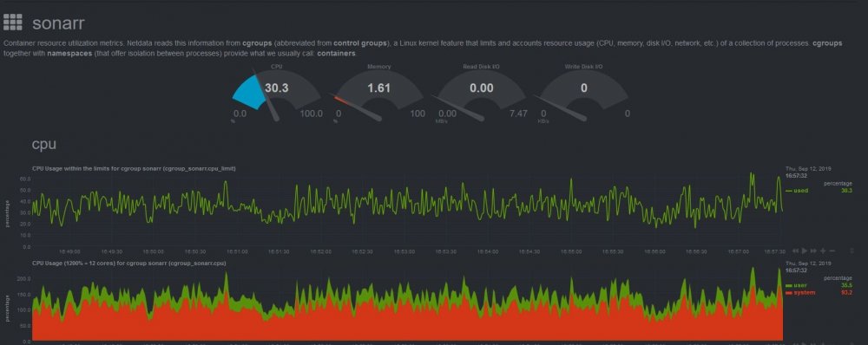Click the cgroup_sonarr.cpu_limit chart title

coord(134,168)
